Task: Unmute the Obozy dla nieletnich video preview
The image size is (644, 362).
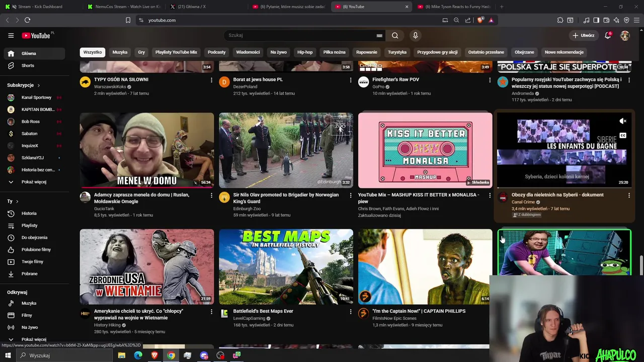Action: (623, 121)
